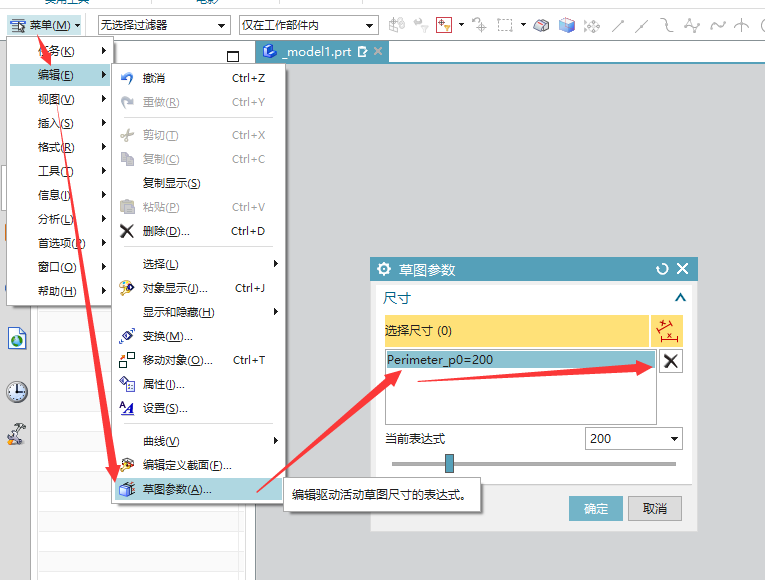Screen dimensions: 765x580
Task: Click the clock history icon in left sidebar
Action: tap(17, 391)
